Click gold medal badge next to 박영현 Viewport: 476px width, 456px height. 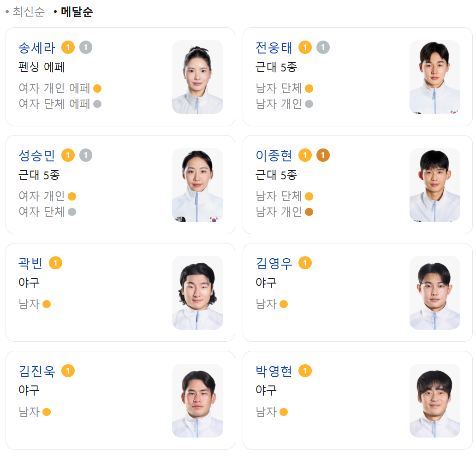(x=305, y=371)
